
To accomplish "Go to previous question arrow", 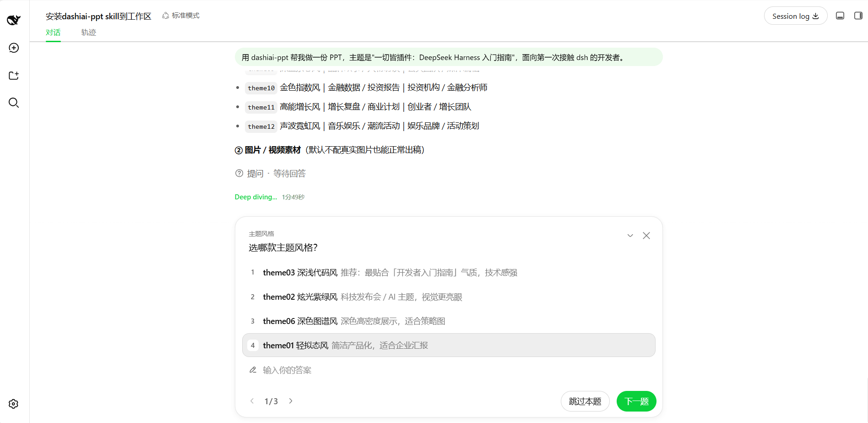I will (x=252, y=401).
